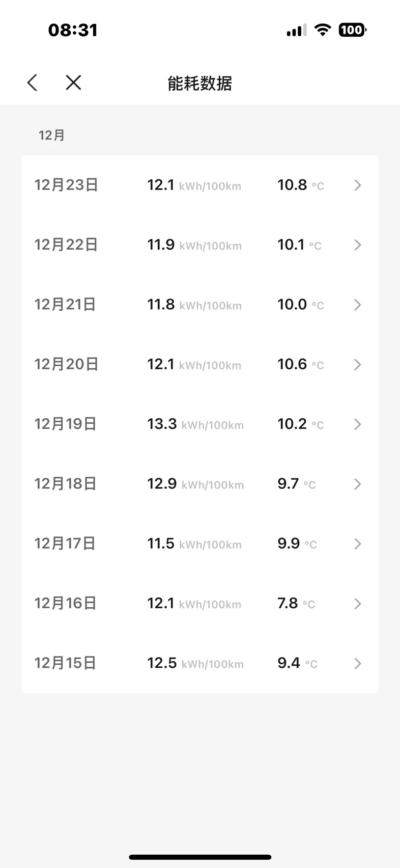Tap the home indicator bar
The image size is (400, 868).
(x=200, y=857)
